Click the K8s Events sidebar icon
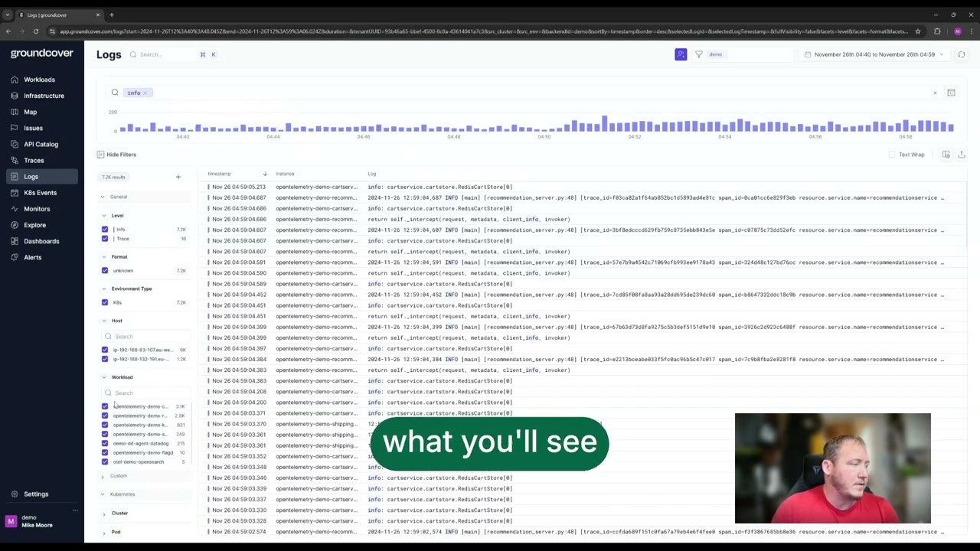The height and width of the screenshot is (551, 980). click(15, 193)
